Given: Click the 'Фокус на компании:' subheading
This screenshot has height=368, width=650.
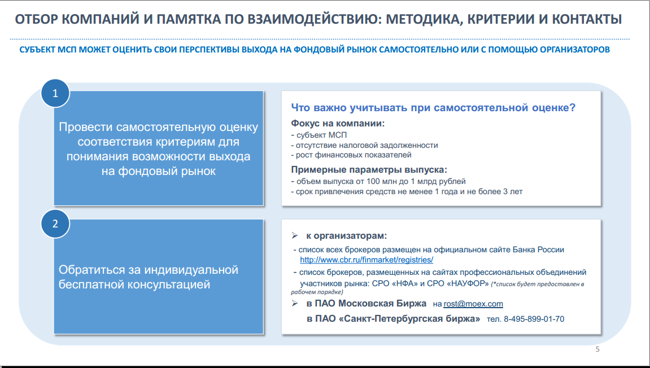Looking at the screenshot, I should (x=338, y=123).
